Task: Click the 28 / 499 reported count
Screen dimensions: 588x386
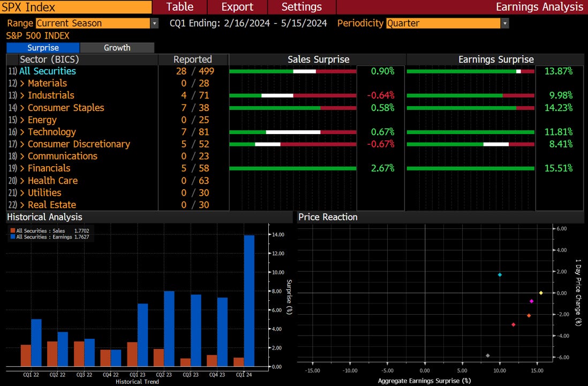Action: tap(195, 71)
